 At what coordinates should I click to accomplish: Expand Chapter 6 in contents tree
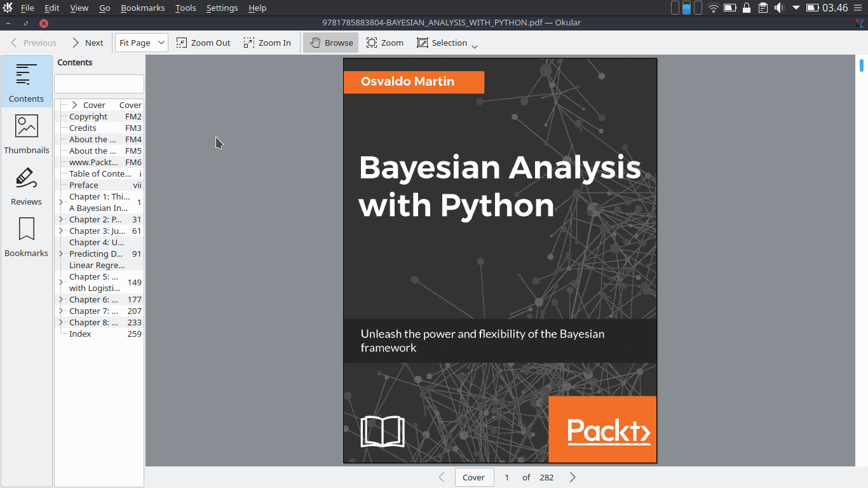tap(61, 299)
